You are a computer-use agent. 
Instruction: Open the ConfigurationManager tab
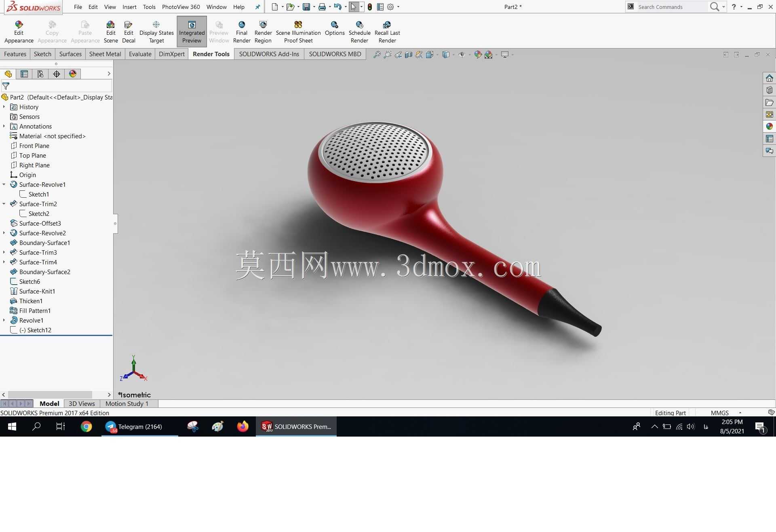[x=40, y=74]
